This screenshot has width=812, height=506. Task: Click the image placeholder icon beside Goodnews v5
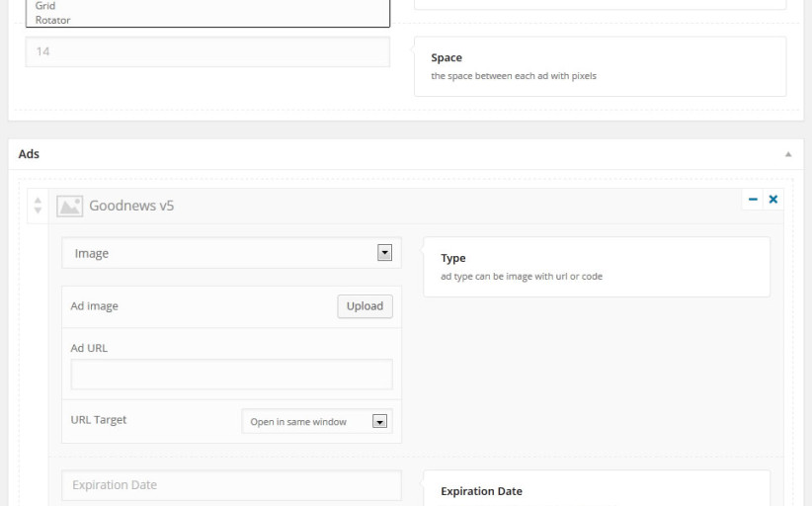click(69, 207)
